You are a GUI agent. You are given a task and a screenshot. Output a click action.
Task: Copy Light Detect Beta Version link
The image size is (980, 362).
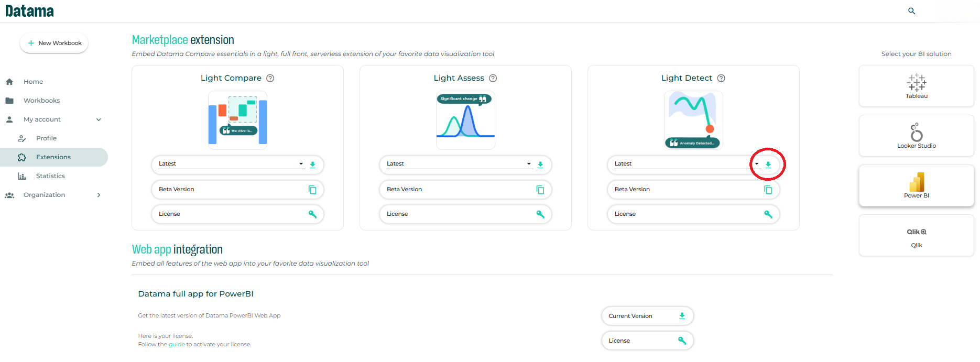tap(768, 190)
